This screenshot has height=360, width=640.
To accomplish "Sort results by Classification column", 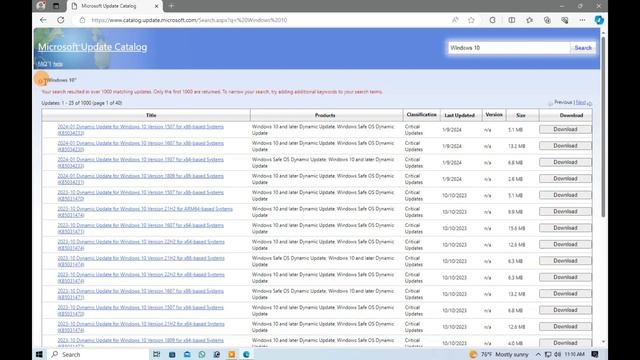I will pyautogui.click(x=421, y=115).
